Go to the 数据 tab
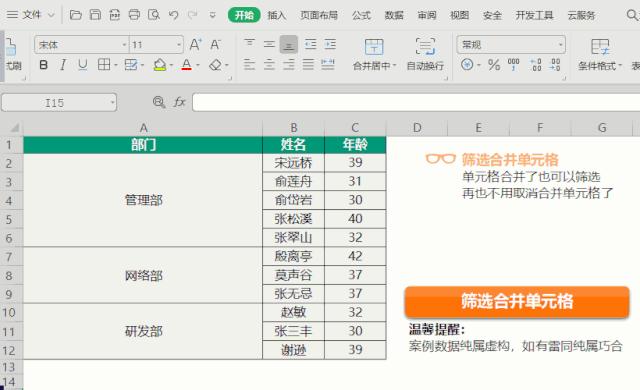The width and height of the screenshot is (640, 390). click(x=394, y=15)
